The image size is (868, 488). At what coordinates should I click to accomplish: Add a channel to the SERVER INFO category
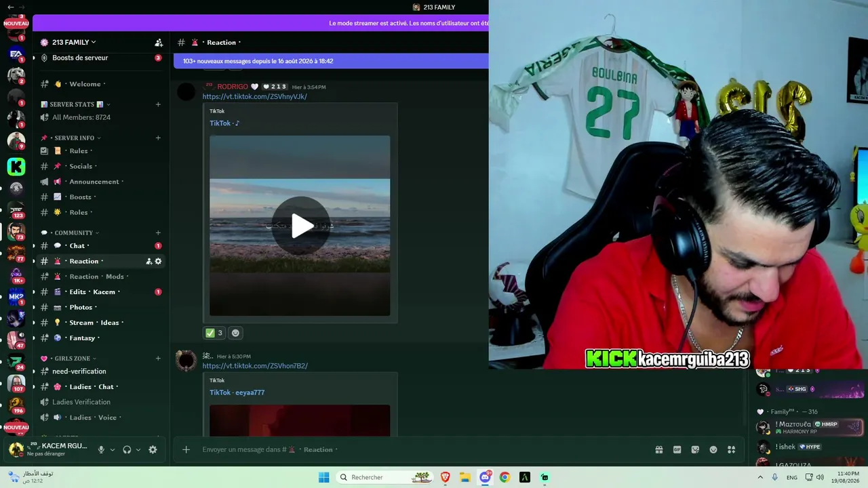coord(158,138)
